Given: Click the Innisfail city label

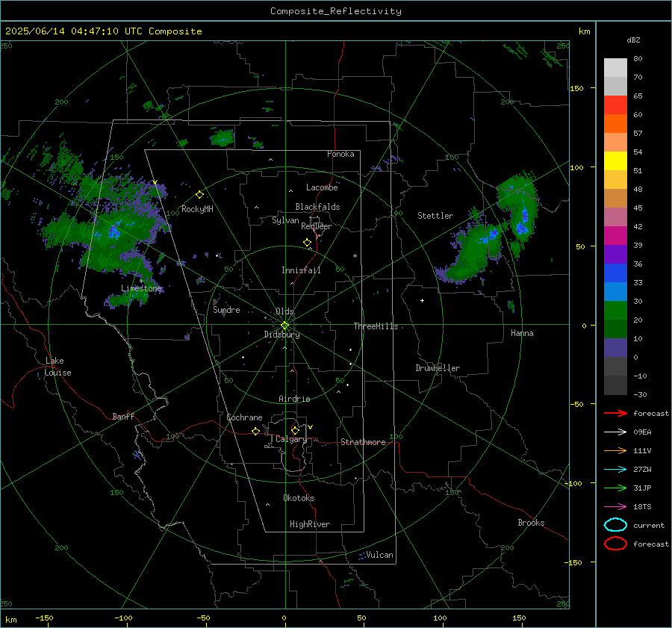Looking at the screenshot, I should pos(301,270).
